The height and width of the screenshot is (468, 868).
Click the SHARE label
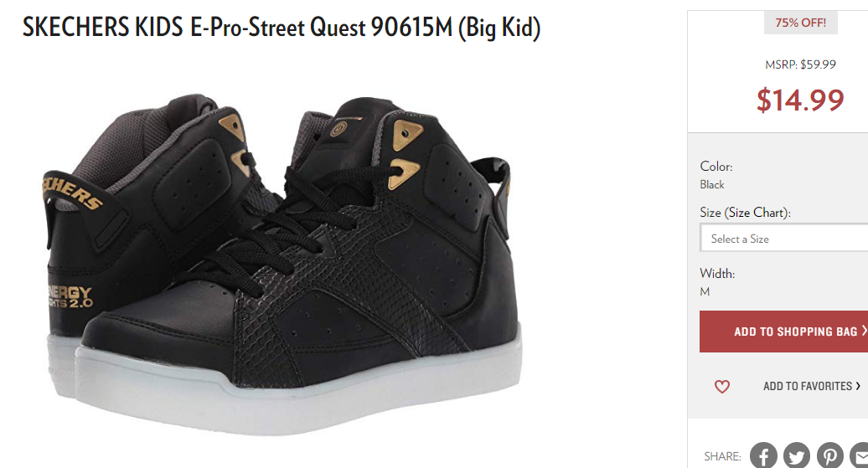[722, 456]
